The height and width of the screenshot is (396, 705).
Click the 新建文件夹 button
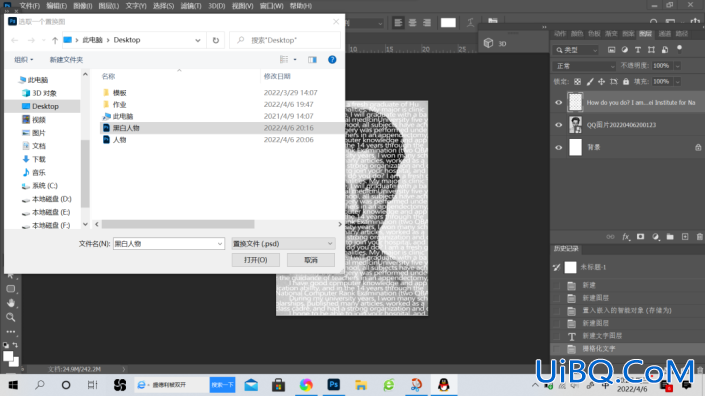click(x=66, y=60)
